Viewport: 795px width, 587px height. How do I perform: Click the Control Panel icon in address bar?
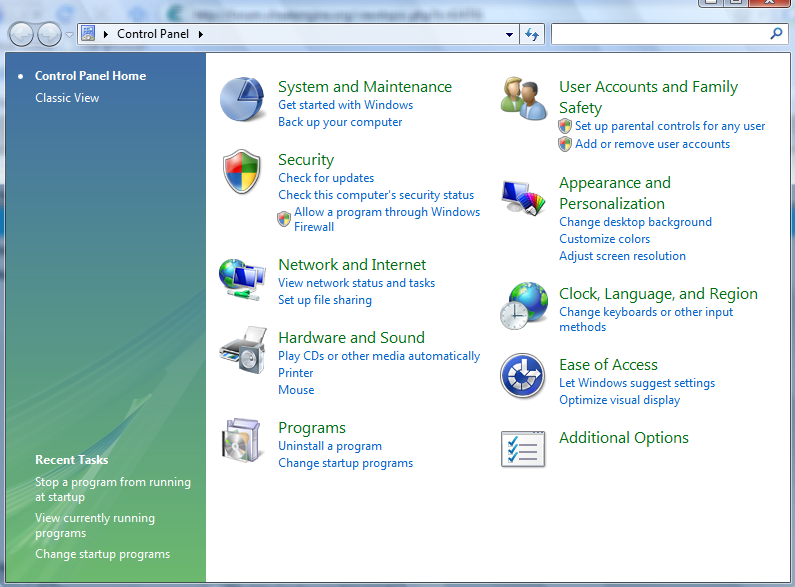click(x=88, y=33)
